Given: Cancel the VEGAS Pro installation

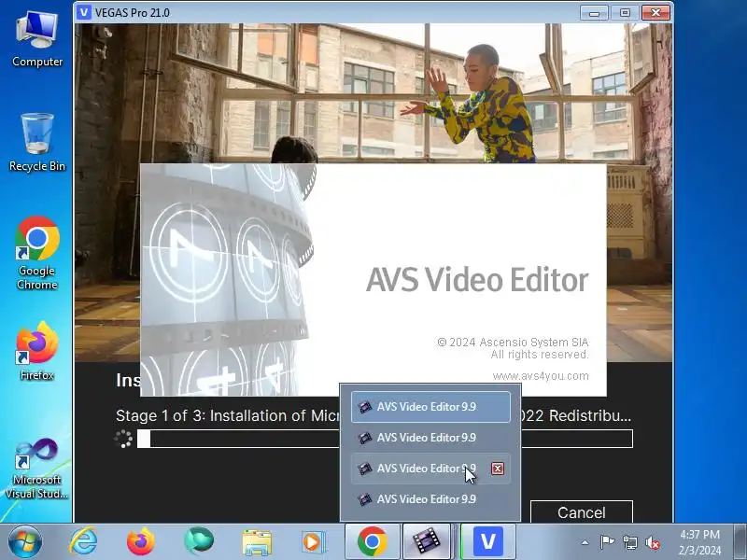Looking at the screenshot, I should pos(581,512).
